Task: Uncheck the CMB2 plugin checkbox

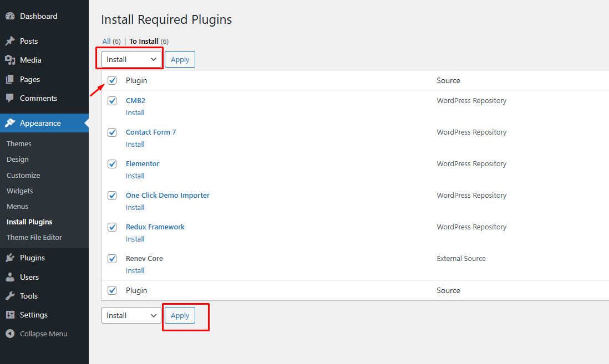Action: point(112,101)
